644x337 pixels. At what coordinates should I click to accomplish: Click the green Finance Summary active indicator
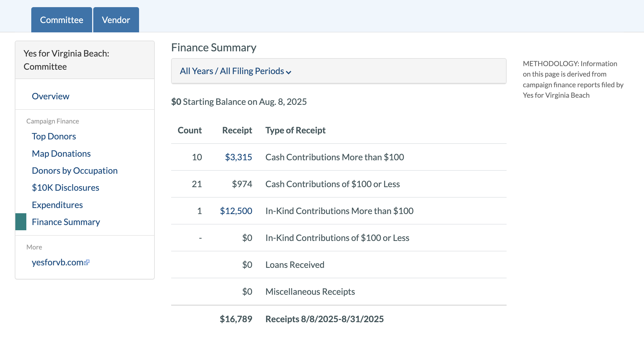(x=20, y=222)
